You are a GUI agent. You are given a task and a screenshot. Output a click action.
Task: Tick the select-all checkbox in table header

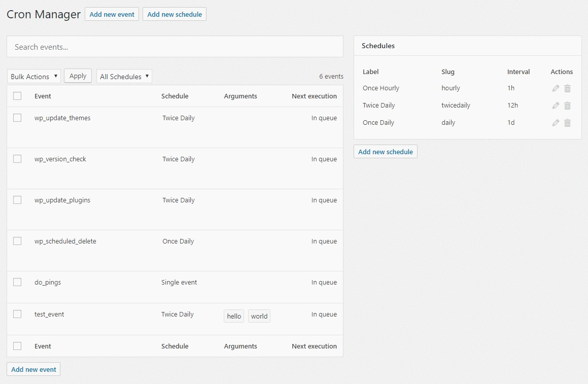click(17, 96)
